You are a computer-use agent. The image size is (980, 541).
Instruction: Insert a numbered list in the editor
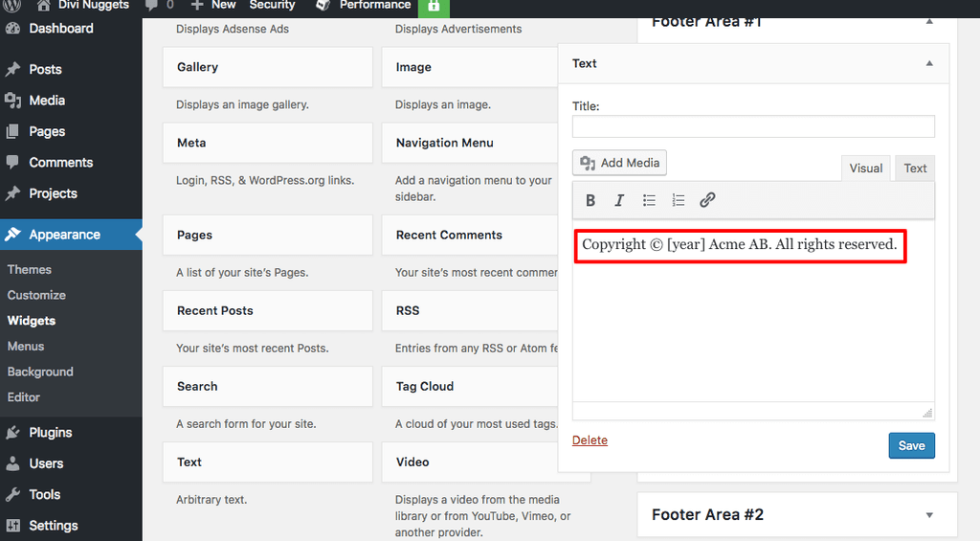679,200
